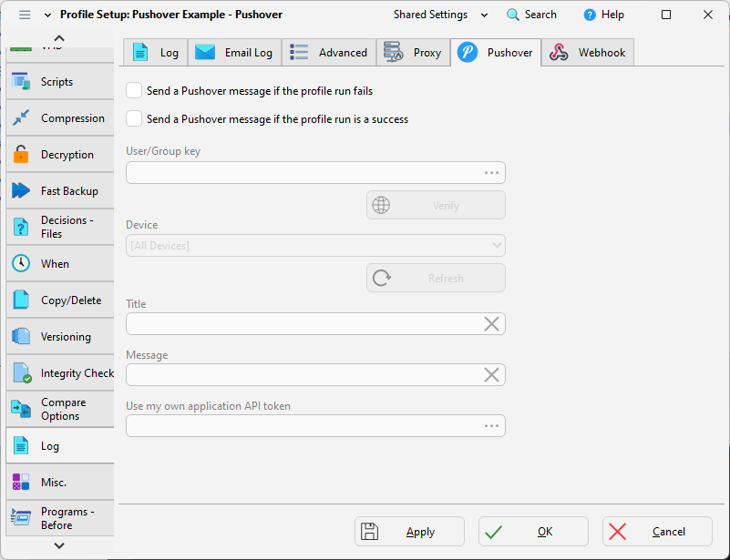
Task: Open the When sidebar section
Action: click(60, 264)
